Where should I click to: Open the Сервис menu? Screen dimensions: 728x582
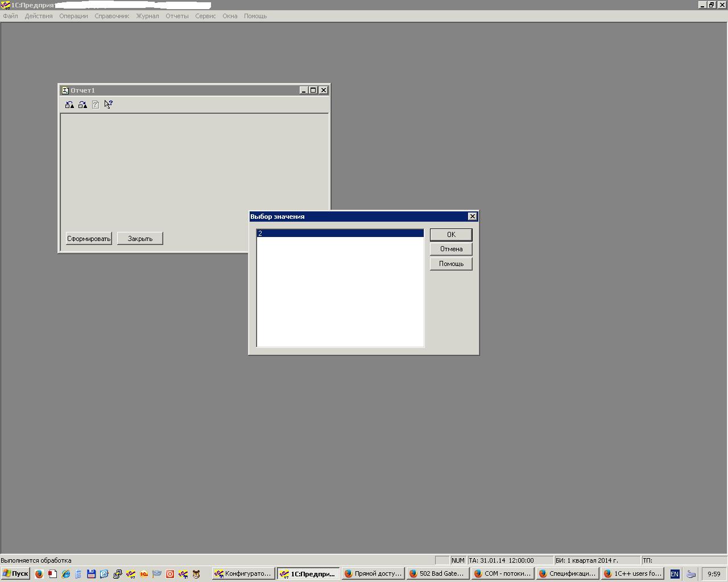tap(205, 16)
